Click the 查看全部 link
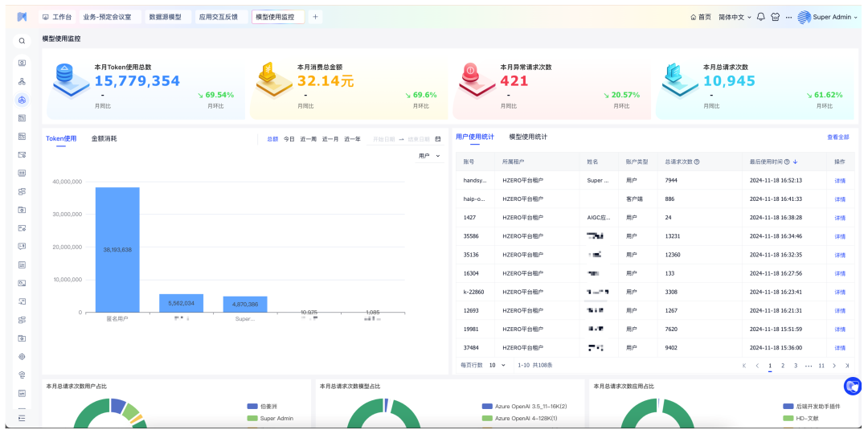 click(837, 137)
